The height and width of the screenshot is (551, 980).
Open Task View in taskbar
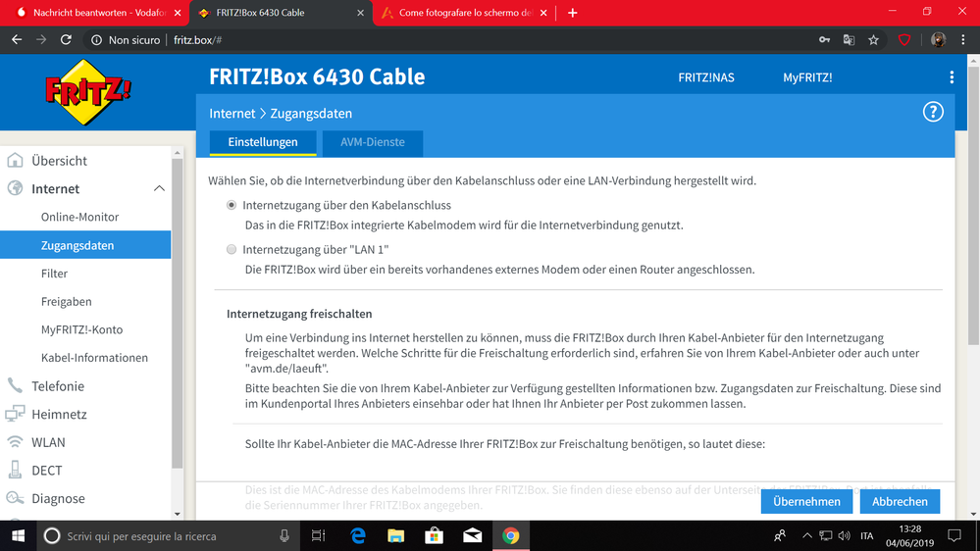318,536
